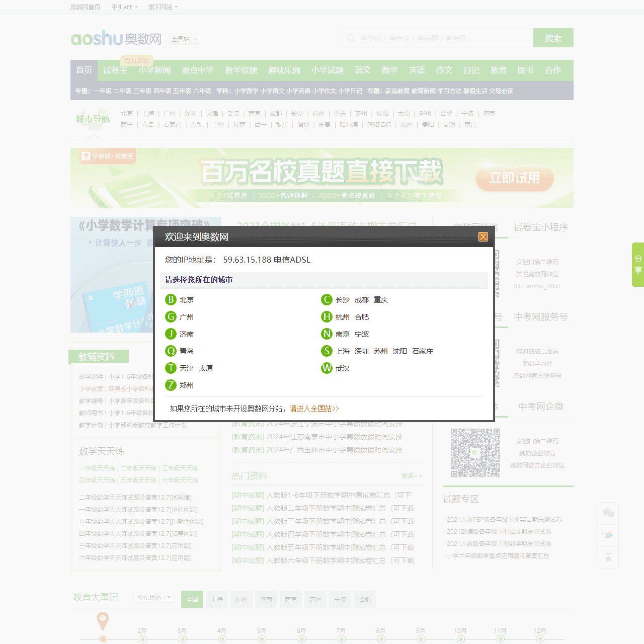This screenshot has height=644, width=644.
Task: Click the green N letter icon beside 南京
Action: [x=327, y=334]
